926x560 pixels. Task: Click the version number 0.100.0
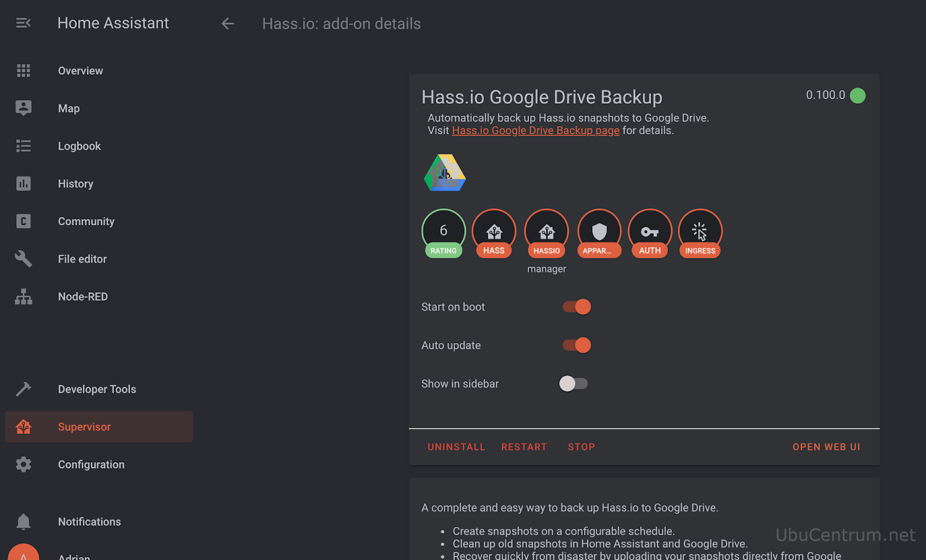point(825,95)
